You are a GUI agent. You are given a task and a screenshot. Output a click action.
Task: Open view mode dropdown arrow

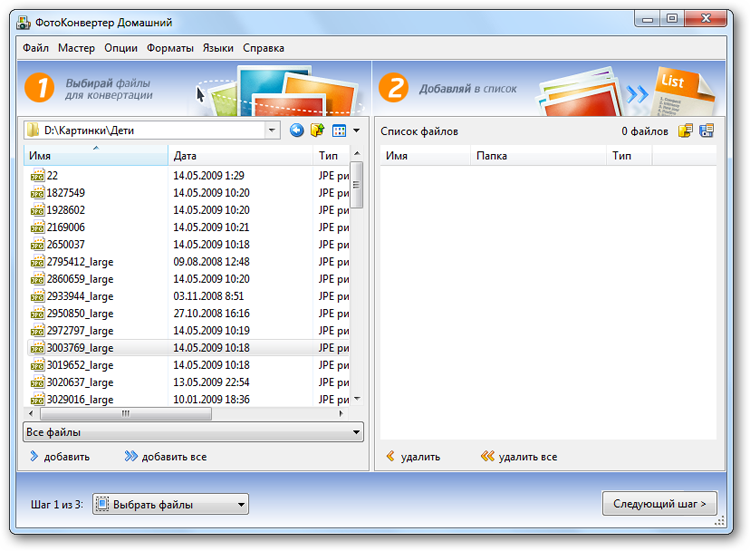tap(356, 131)
